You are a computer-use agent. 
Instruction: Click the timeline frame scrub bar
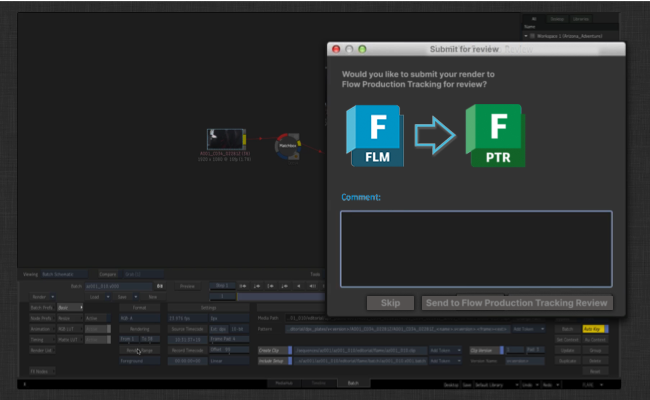click(x=281, y=297)
